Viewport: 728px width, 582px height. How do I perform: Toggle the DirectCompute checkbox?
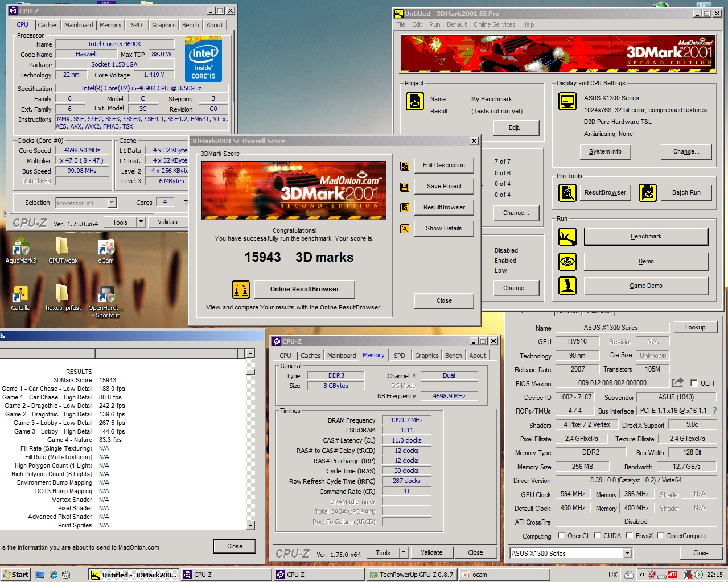click(660, 536)
